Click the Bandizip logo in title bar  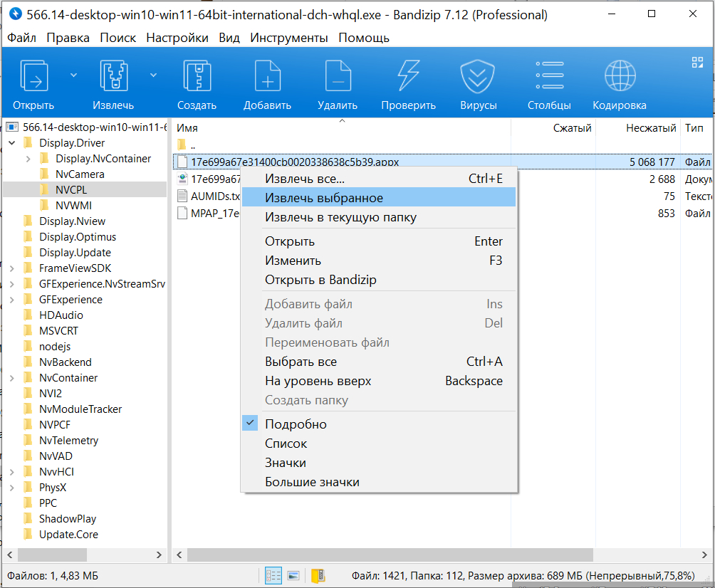pyautogui.click(x=16, y=14)
